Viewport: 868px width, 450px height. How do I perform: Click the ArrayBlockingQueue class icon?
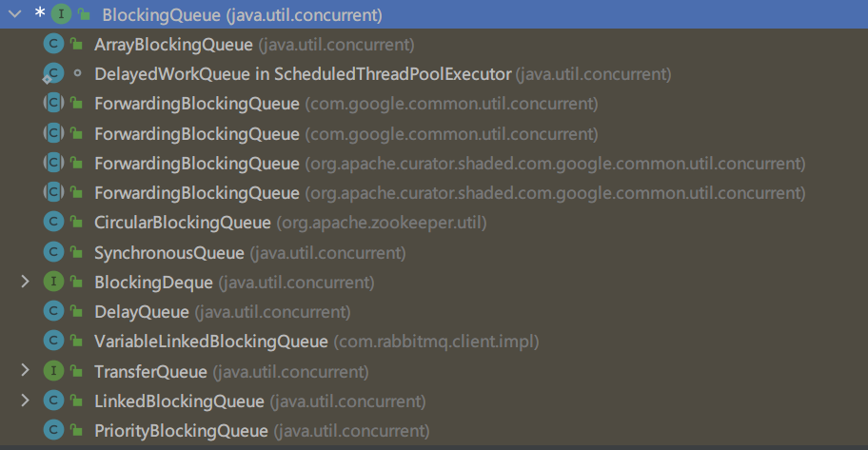tap(53, 45)
